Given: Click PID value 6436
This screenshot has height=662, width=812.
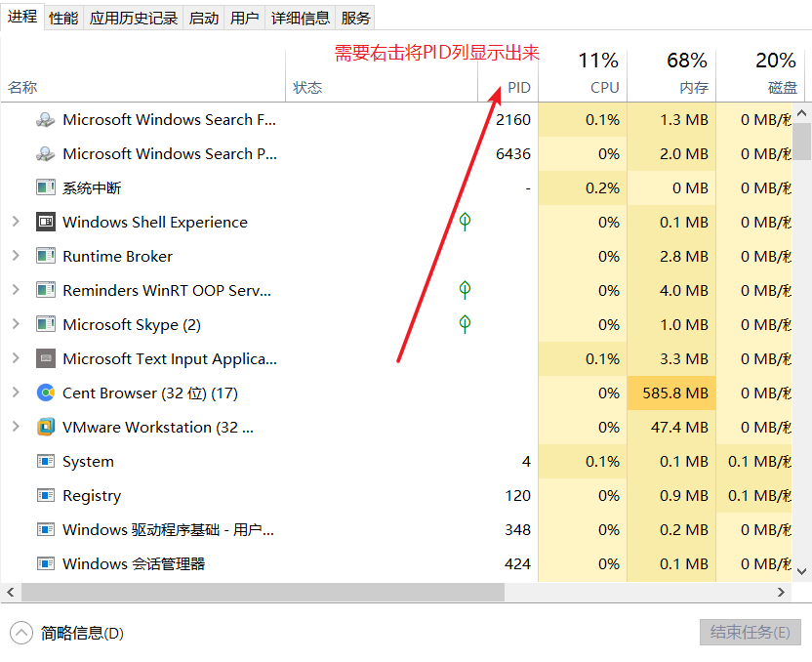Looking at the screenshot, I should click(x=513, y=154).
